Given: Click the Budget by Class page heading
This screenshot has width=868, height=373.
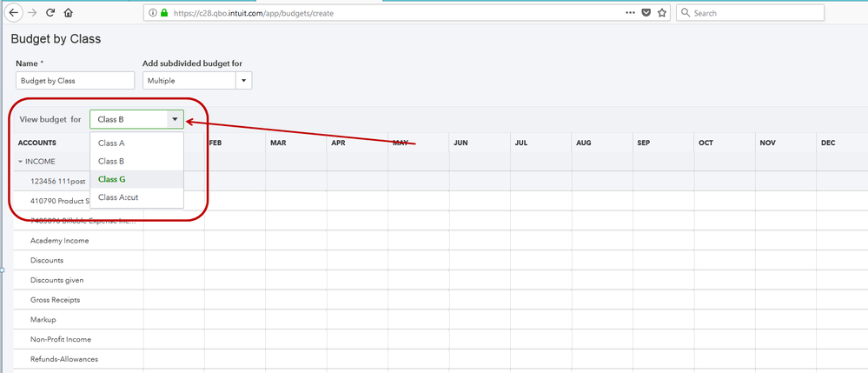Looking at the screenshot, I should [56, 39].
